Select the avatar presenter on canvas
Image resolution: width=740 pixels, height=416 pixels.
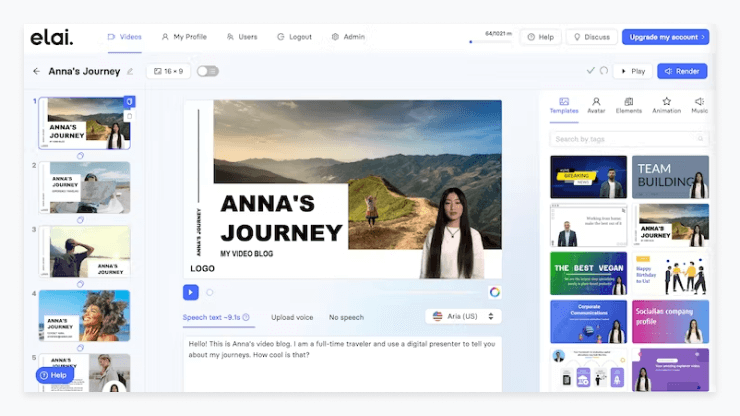[x=454, y=233]
